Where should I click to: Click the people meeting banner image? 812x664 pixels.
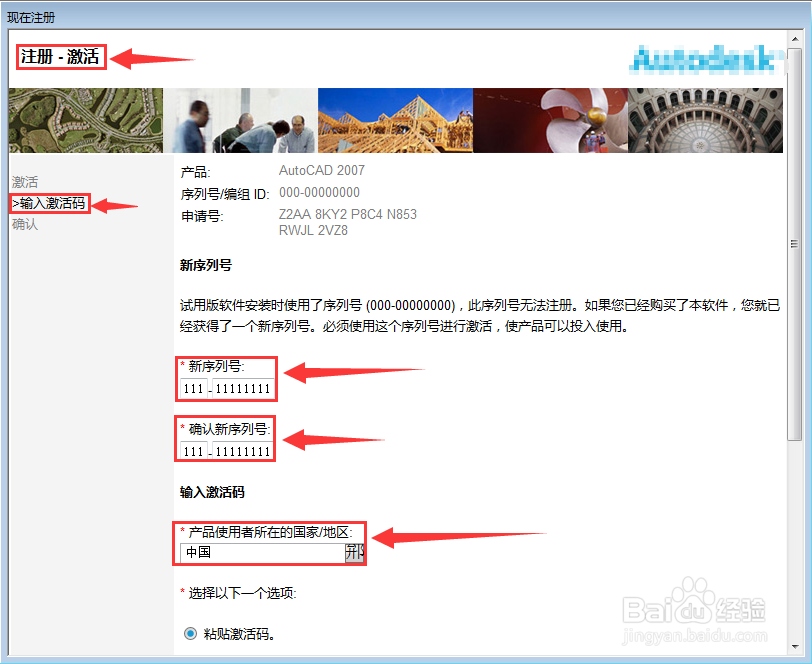[x=240, y=120]
